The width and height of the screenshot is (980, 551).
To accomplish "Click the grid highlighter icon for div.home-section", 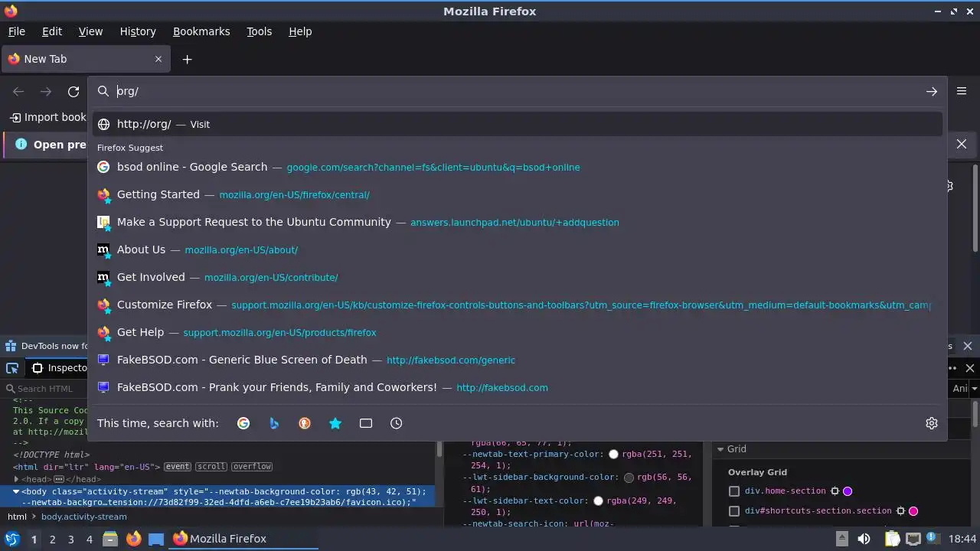I will pyautogui.click(x=835, y=491).
